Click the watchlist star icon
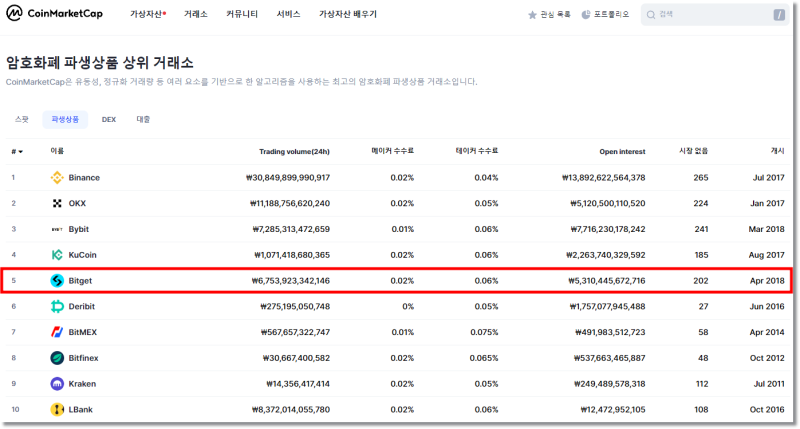This screenshot has height=429, width=800. pyautogui.click(x=532, y=15)
